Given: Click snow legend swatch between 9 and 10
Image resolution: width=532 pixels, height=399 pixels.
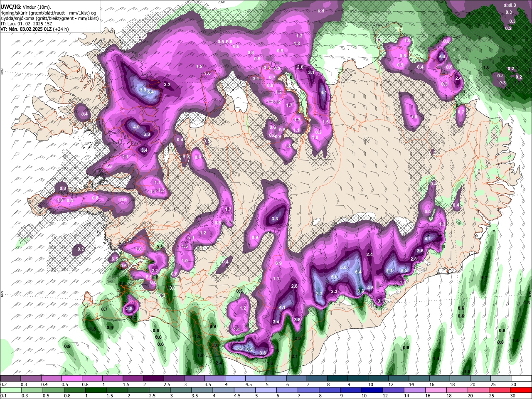Looking at the screenshot, I should (x=358, y=379).
